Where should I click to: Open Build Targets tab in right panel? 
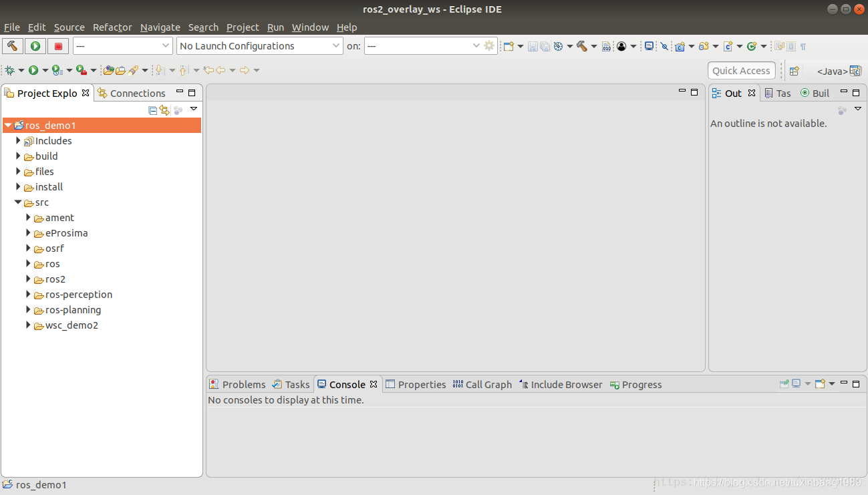815,94
